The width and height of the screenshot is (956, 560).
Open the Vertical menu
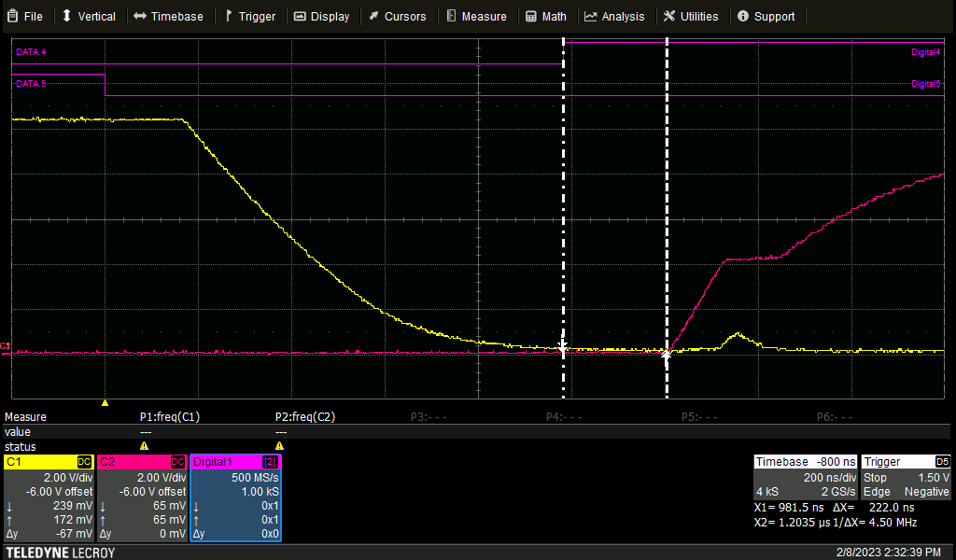click(89, 17)
